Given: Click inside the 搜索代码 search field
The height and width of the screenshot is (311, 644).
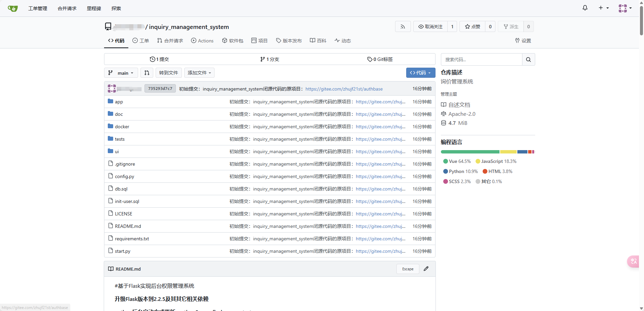Looking at the screenshot, I should (x=482, y=59).
